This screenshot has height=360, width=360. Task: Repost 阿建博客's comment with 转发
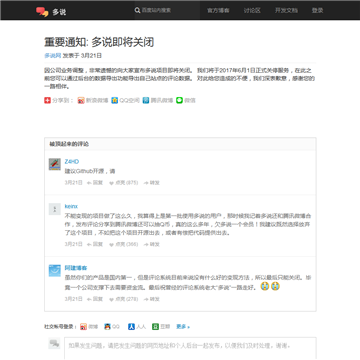pos(152,299)
